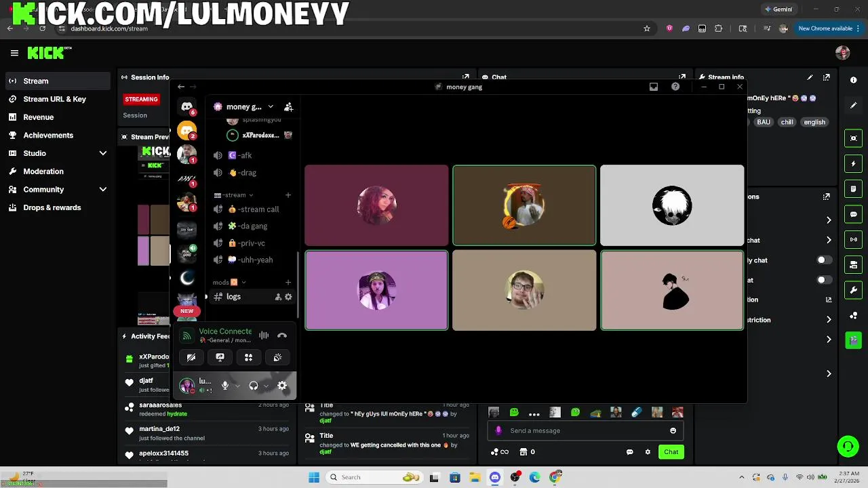Open the 'striction' chevron in Kick options

(829, 319)
